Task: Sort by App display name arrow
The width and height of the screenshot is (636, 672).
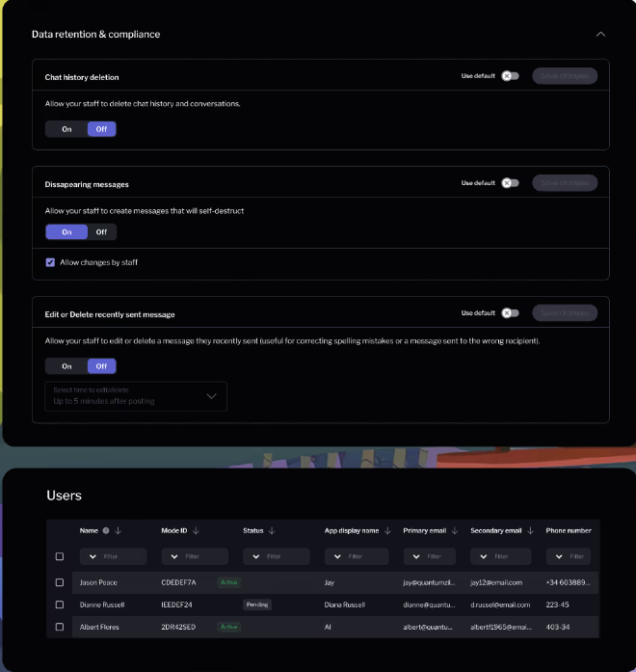Action: pos(387,530)
